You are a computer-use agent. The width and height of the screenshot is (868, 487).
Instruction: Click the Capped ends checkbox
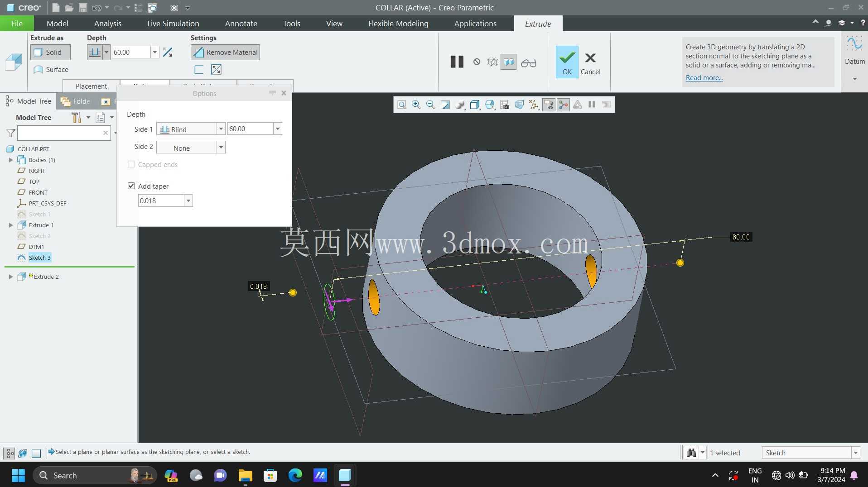pyautogui.click(x=131, y=164)
